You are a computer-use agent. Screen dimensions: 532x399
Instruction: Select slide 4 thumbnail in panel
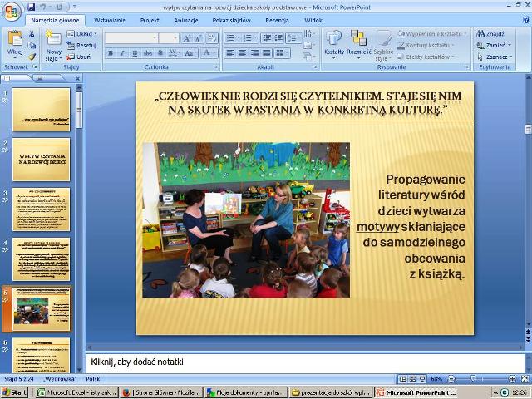coord(41,259)
